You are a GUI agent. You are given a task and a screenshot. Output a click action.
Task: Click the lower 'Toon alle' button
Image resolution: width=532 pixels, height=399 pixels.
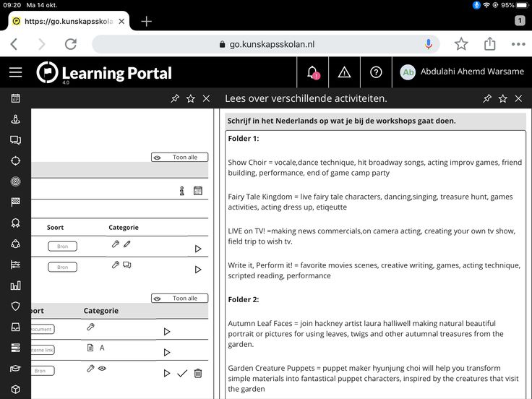(x=179, y=299)
